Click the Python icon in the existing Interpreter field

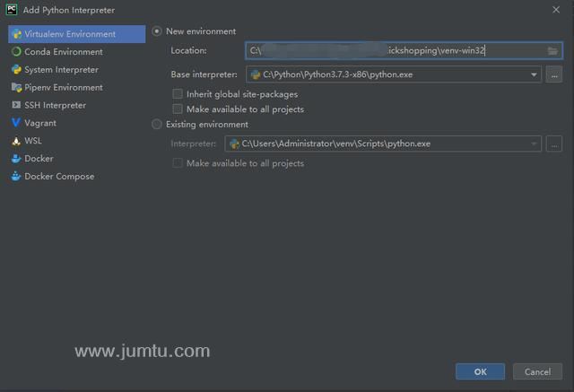[234, 144]
